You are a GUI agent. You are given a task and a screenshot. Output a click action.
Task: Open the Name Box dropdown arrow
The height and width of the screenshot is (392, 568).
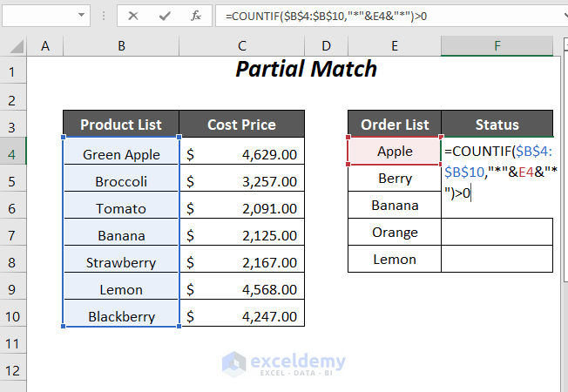[81, 16]
